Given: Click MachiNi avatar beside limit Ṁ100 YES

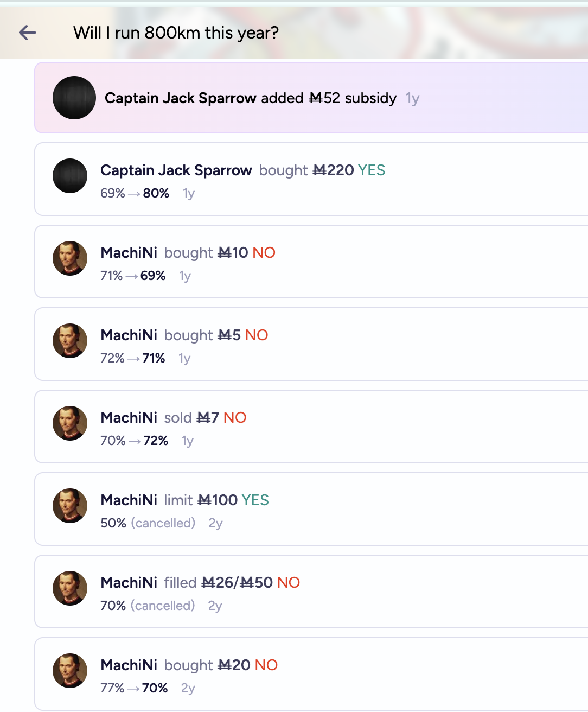Looking at the screenshot, I should [70, 506].
